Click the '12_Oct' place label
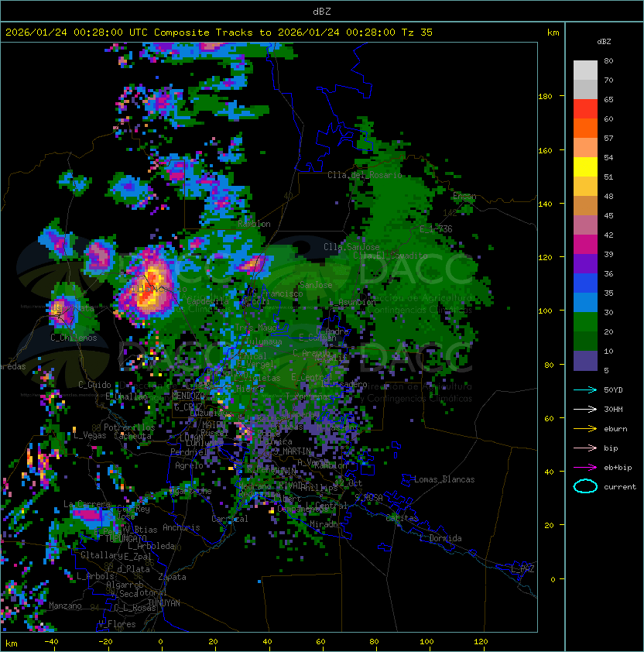 tap(348, 482)
